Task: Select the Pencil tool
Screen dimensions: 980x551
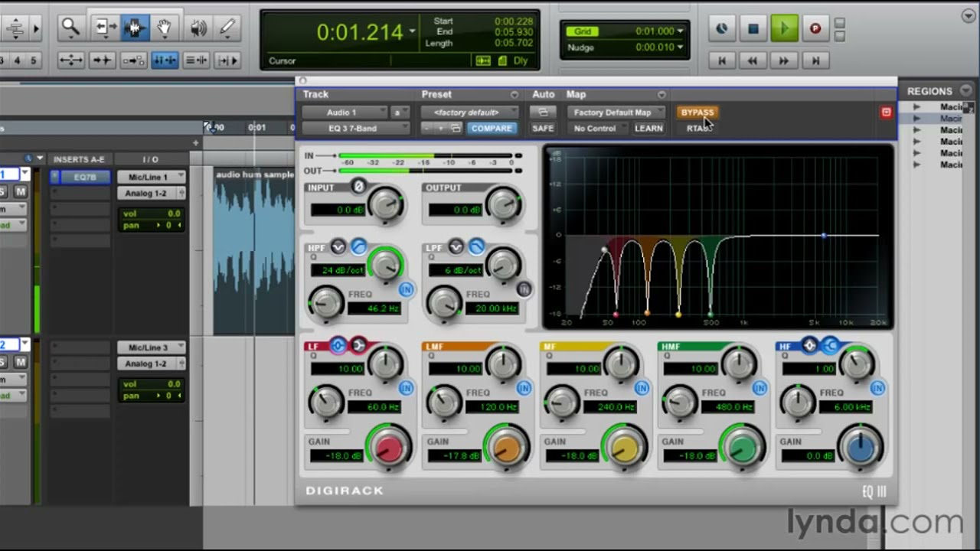Action: pos(227,29)
